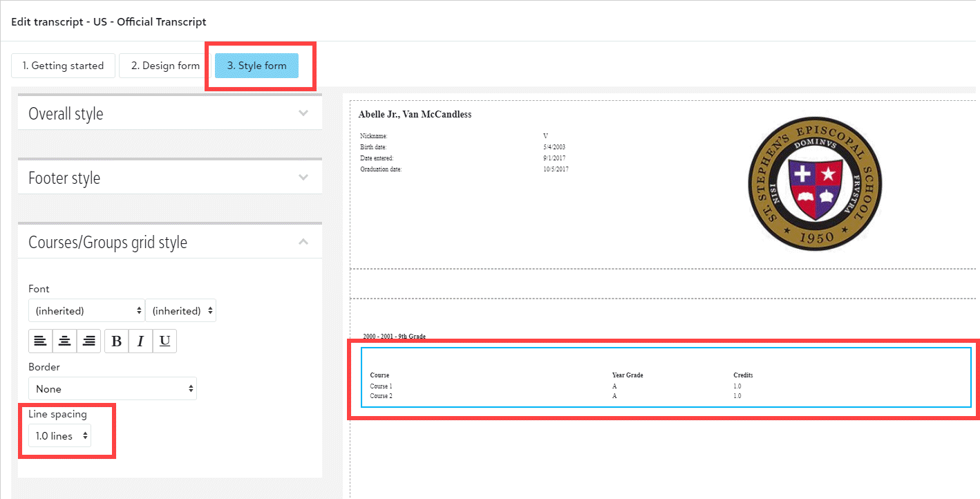Click the Overall style heading text

(66, 114)
